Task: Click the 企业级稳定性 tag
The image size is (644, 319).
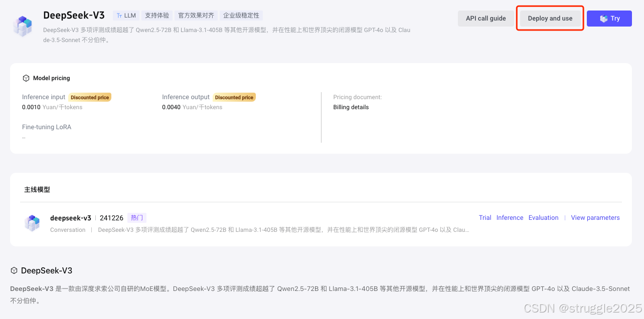Action: click(x=241, y=16)
